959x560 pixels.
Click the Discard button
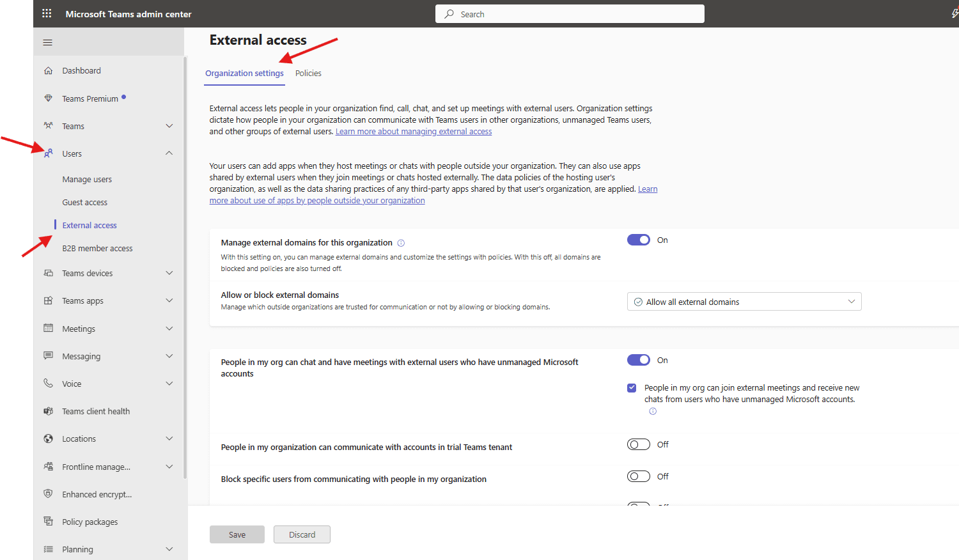(x=302, y=534)
